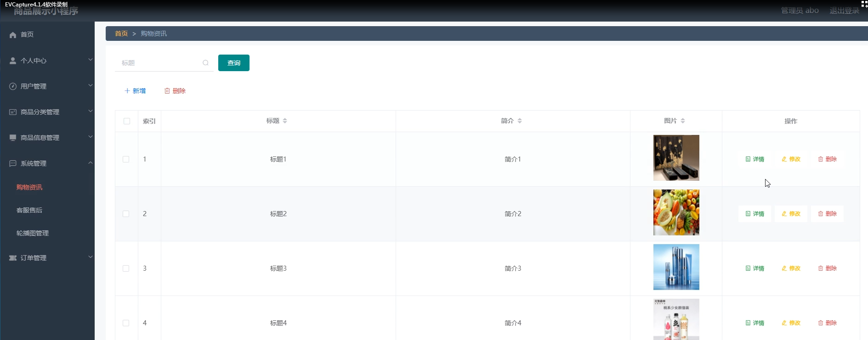This screenshot has height=340, width=868.
Task: Click the 删除 trash icon in row 标题1
Action: pos(821,159)
